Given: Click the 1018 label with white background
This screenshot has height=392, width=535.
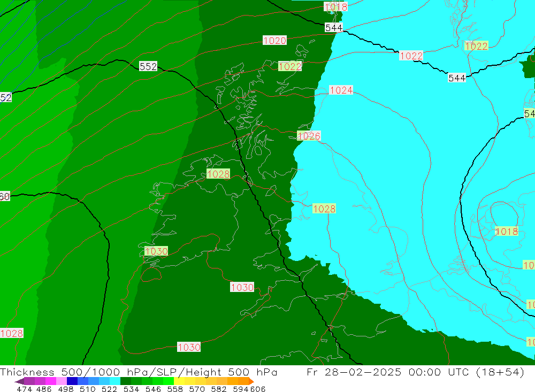Looking at the screenshot, I should pyautogui.click(x=336, y=7).
